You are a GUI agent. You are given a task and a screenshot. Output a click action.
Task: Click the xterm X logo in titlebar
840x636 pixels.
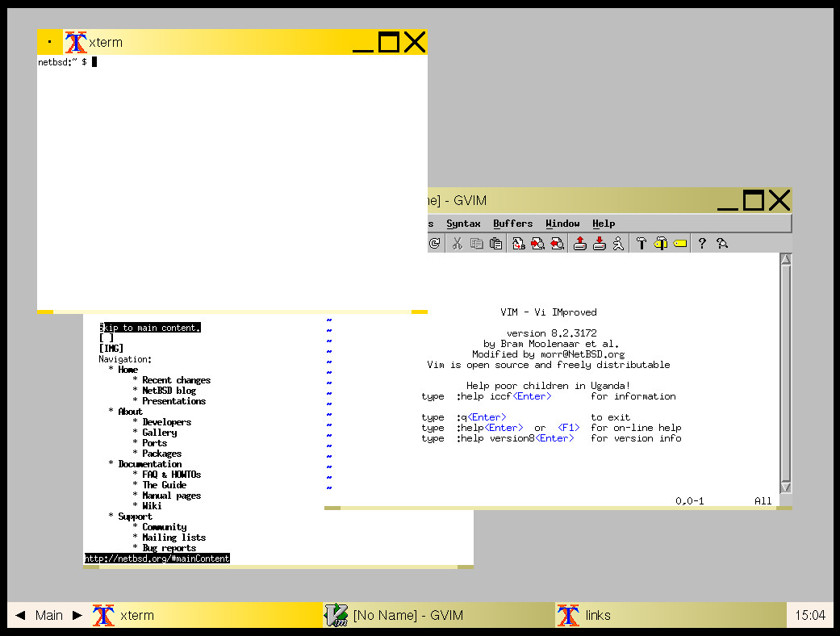pos(76,42)
